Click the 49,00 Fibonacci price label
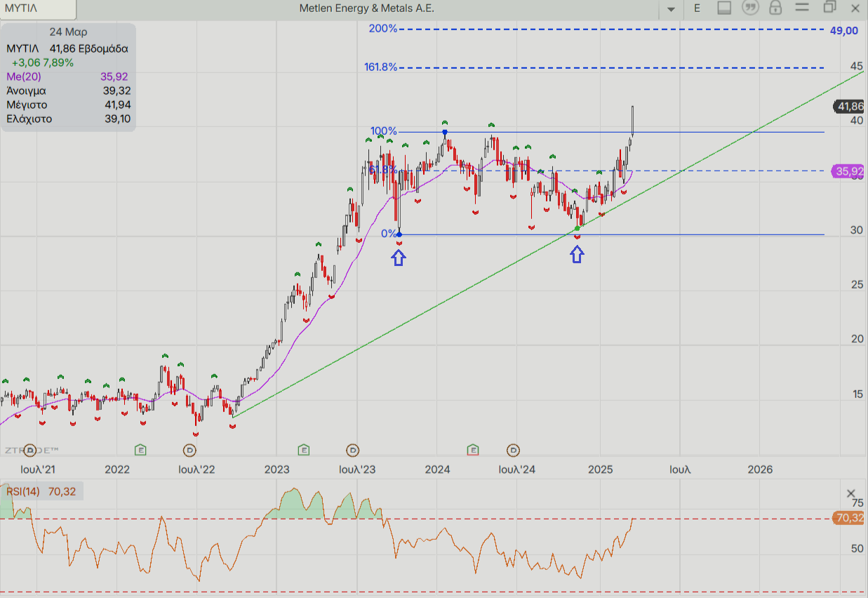Screen dimensions: 868x598 click(x=843, y=30)
